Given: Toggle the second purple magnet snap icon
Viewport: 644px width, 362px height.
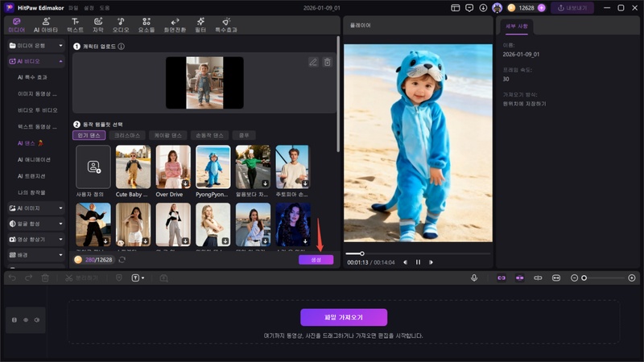Looking at the screenshot, I should point(519,278).
